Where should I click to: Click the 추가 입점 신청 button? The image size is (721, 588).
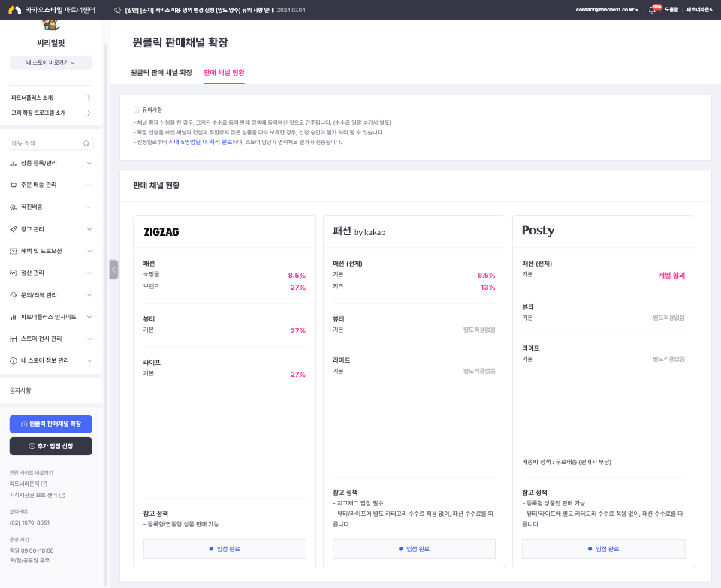(51, 446)
